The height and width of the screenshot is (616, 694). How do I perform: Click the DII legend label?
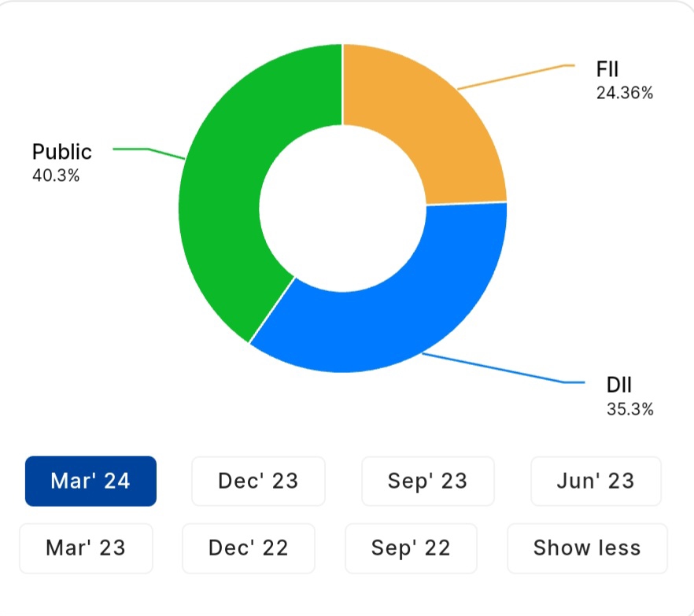[619, 385]
